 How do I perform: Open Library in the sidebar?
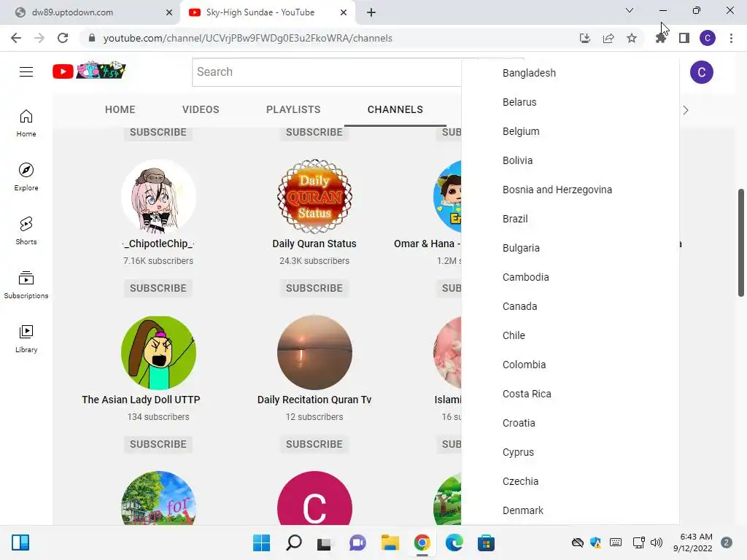point(26,338)
